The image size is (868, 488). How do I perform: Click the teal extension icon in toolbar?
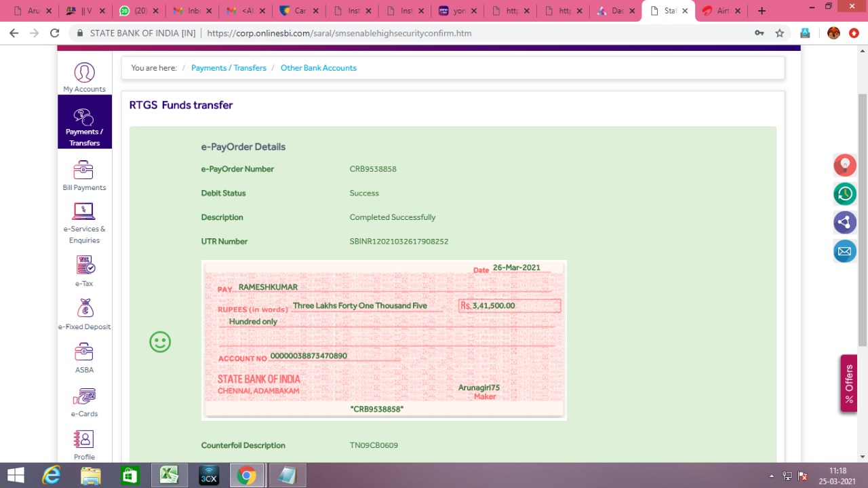click(805, 33)
